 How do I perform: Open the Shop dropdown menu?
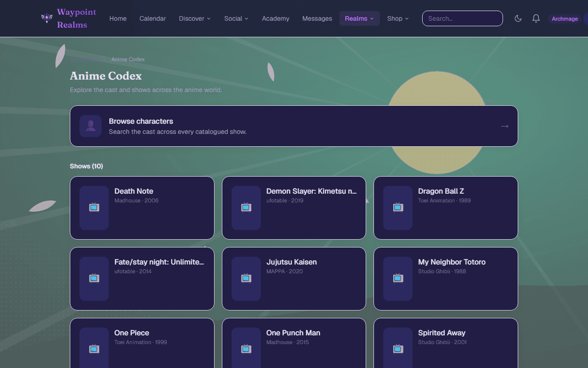398,18
